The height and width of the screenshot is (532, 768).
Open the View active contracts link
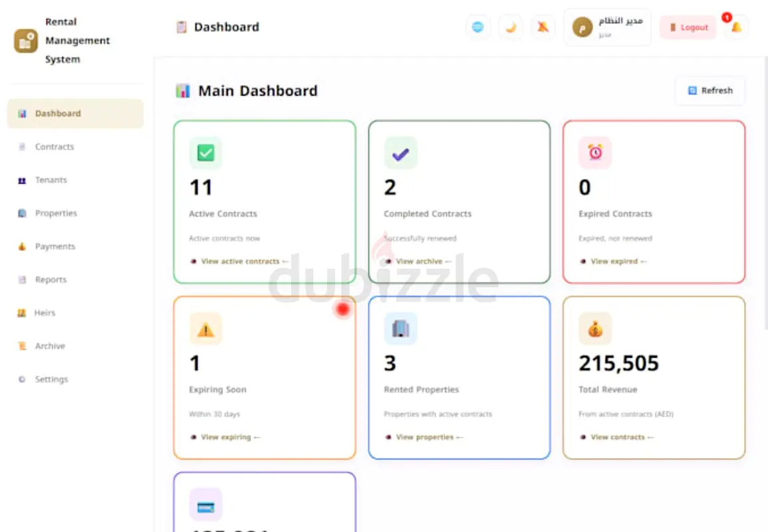240,261
